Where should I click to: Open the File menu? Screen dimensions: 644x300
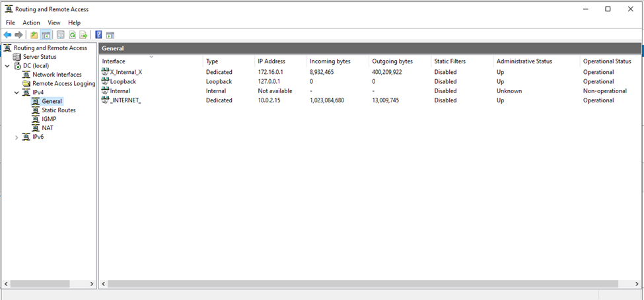pos(11,22)
